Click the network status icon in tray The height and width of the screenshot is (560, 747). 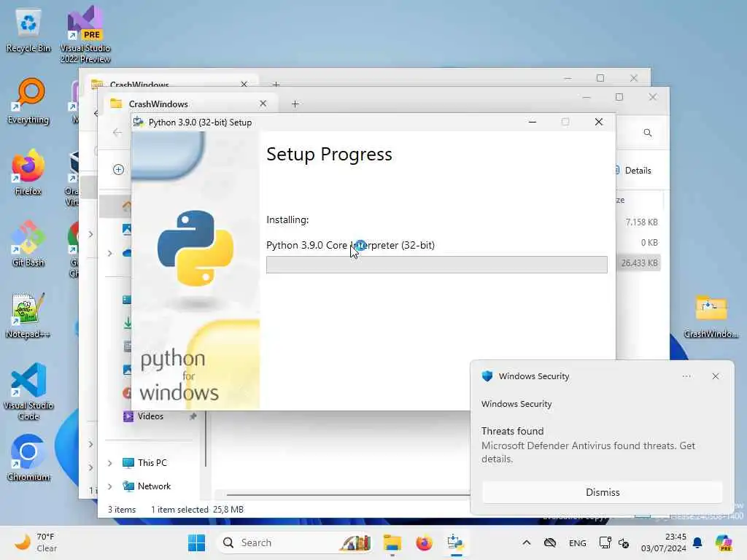tap(605, 542)
